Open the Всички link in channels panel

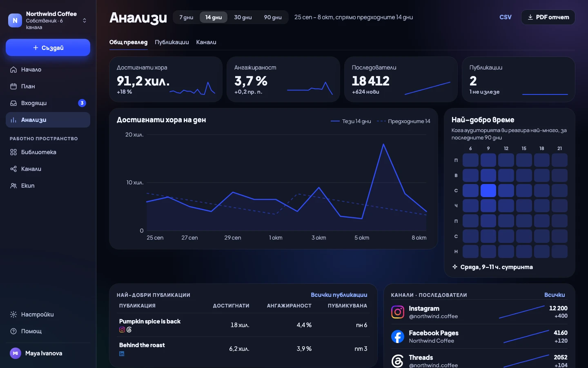555,295
